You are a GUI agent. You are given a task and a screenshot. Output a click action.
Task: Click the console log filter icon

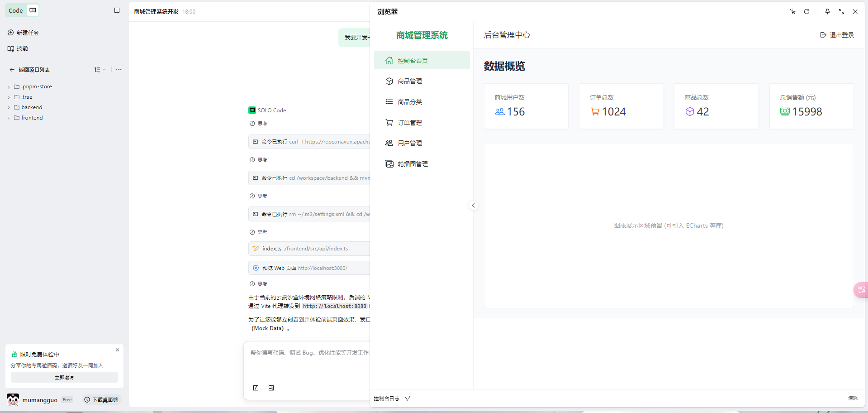coord(408,399)
